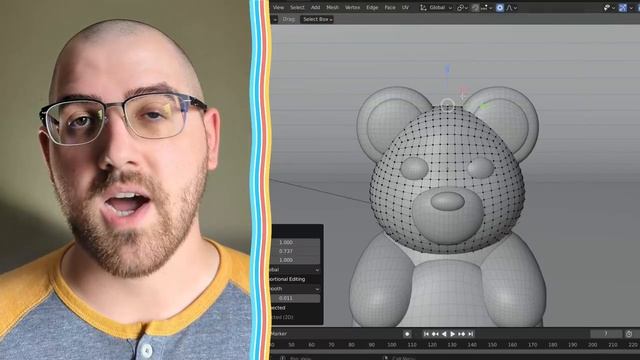Click the first 1.000 scale field
Viewport: 640px width, 360px height.
pos(296,242)
